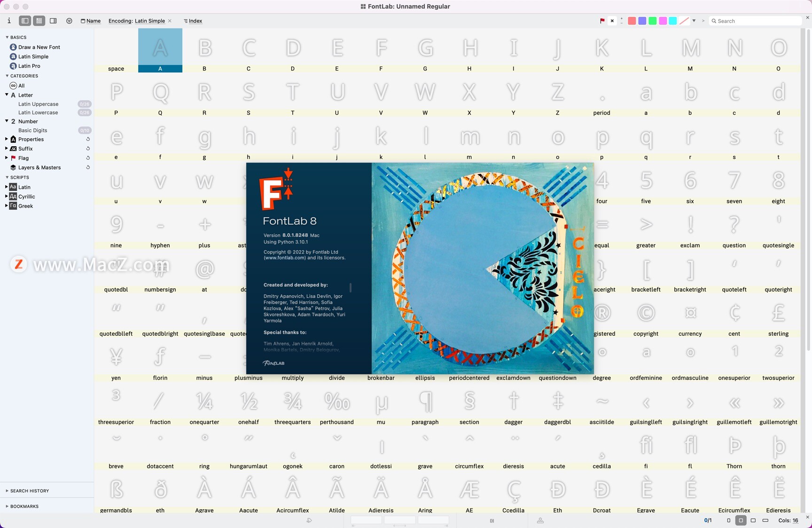Expand the Greek script
Screen dimensions: 812x528
point(7,206)
